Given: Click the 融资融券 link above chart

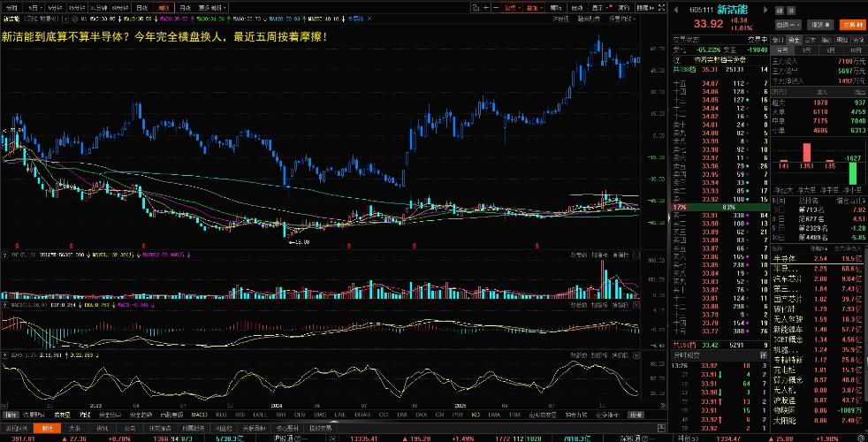Looking at the screenshot, I should click(x=589, y=19).
